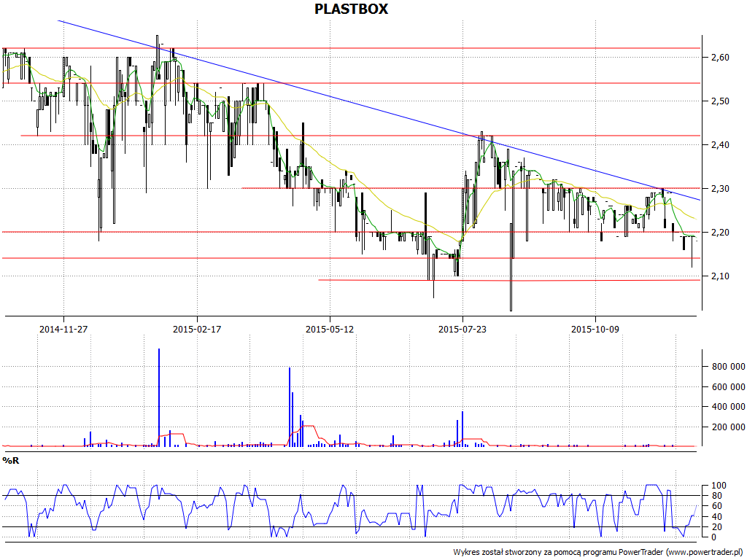
Task: Click the 2,30 price axis label
Action: pos(719,189)
